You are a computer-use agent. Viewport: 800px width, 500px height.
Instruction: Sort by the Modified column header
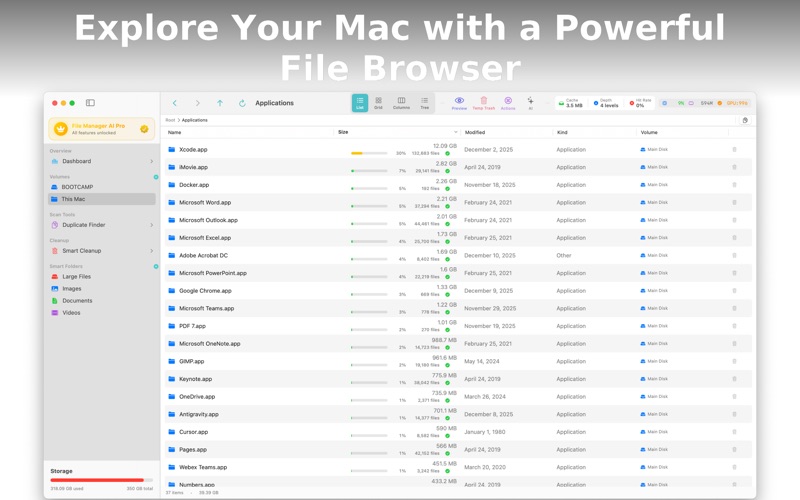[474, 132]
